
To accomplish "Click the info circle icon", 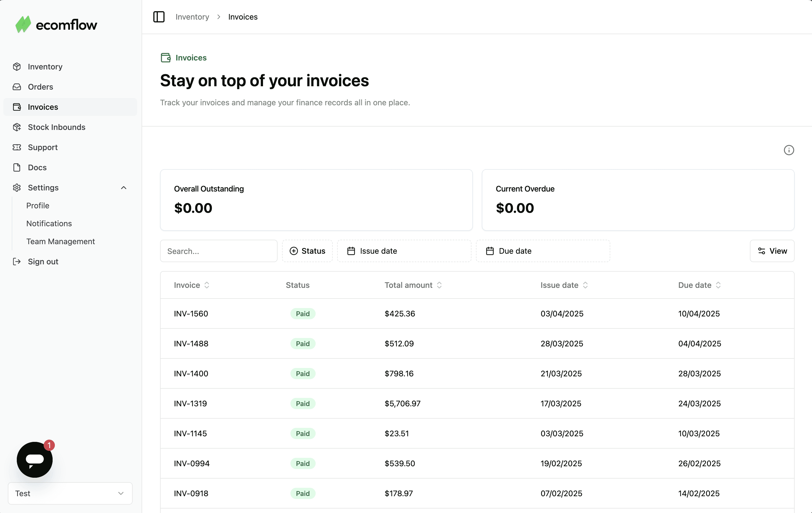I will coord(789,150).
